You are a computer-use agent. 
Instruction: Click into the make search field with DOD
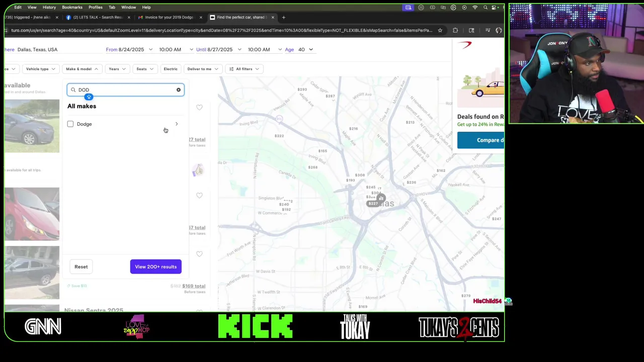tap(126, 90)
